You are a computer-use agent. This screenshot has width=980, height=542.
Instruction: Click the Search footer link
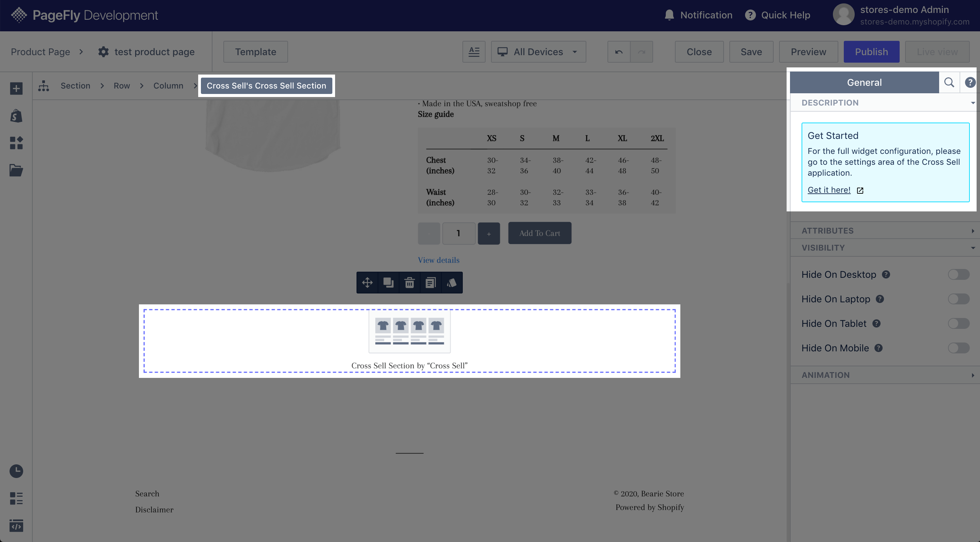(147, 493)
